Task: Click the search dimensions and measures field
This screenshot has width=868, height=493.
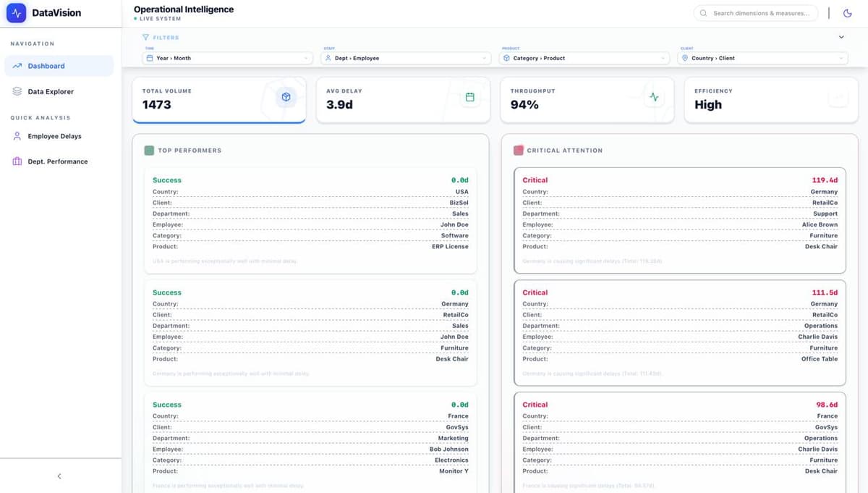Action: coord(756,12)
